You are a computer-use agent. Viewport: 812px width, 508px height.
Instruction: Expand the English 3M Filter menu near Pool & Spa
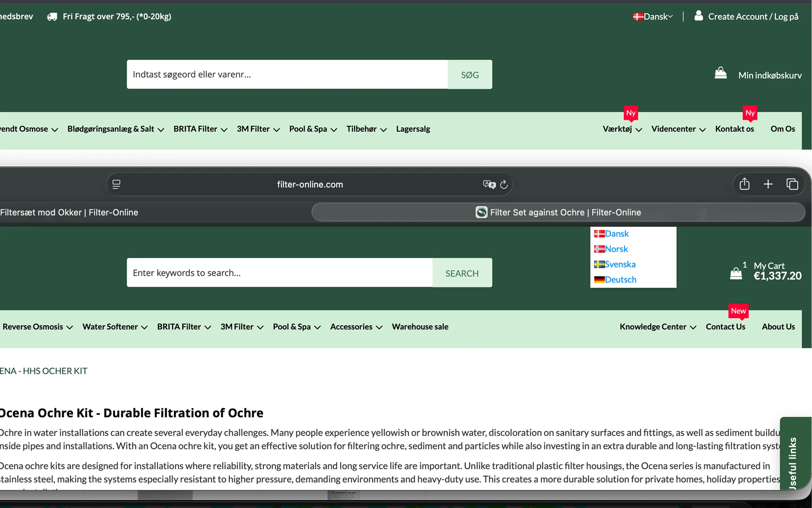(x=242, y=327)
